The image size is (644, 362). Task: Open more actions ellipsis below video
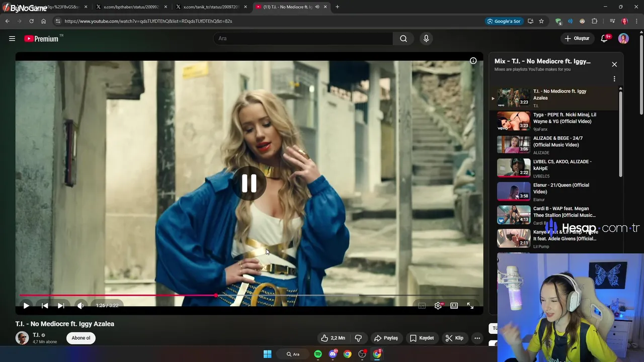pyautogui.click(x=477, y=338)
